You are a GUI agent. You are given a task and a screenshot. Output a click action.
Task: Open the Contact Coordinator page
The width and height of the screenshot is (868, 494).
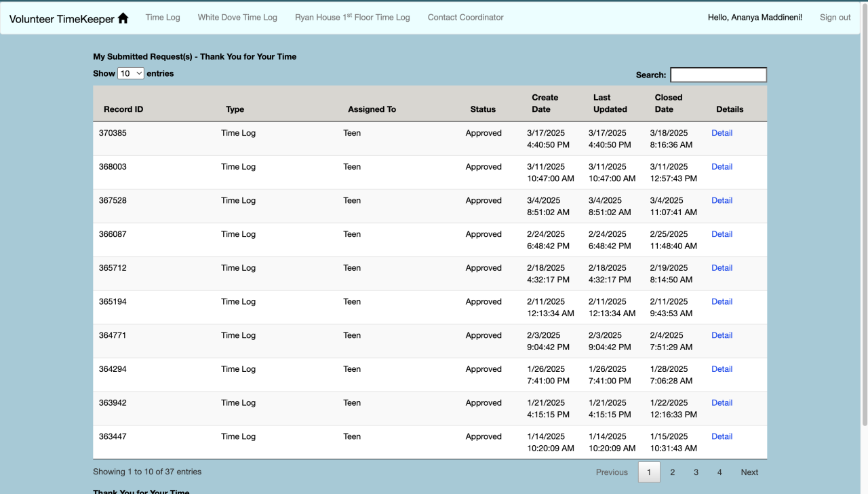pyautogui.click(x=465, y=18)
